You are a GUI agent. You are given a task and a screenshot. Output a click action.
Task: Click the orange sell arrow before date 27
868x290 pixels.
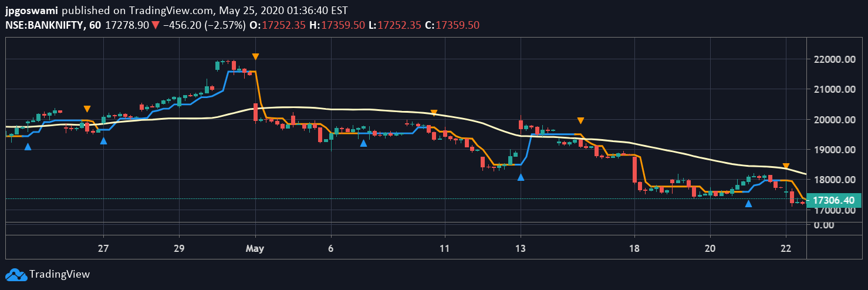click(x=87, y=109)
